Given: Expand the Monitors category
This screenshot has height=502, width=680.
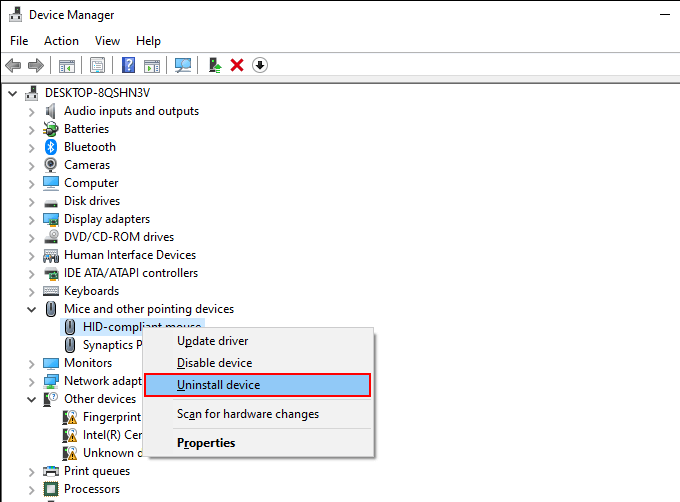Looking at the screenshot, I should tap(31, 364).
